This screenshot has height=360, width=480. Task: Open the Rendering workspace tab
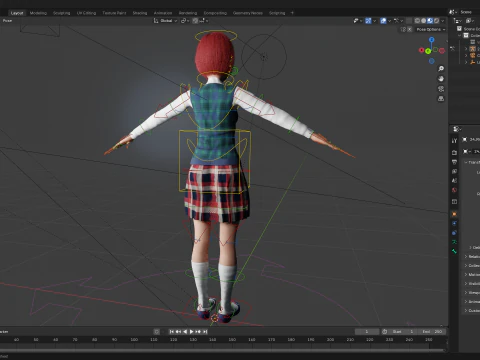point(188,13)
